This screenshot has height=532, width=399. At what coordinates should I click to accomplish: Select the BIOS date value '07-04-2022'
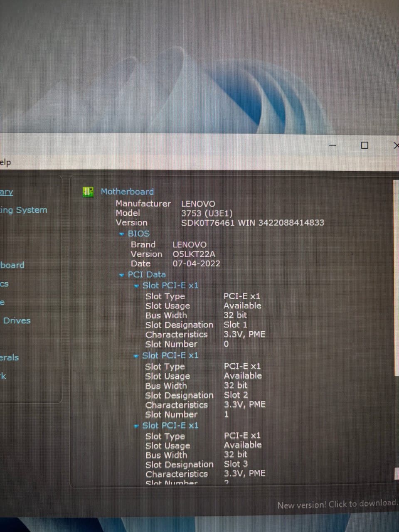(x=196, y=264)
